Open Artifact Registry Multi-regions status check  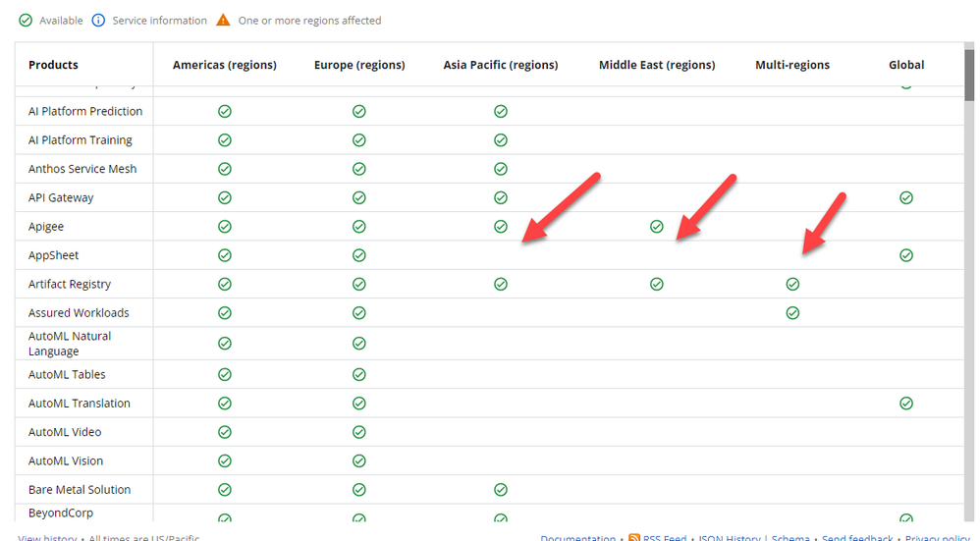[792, 284]
